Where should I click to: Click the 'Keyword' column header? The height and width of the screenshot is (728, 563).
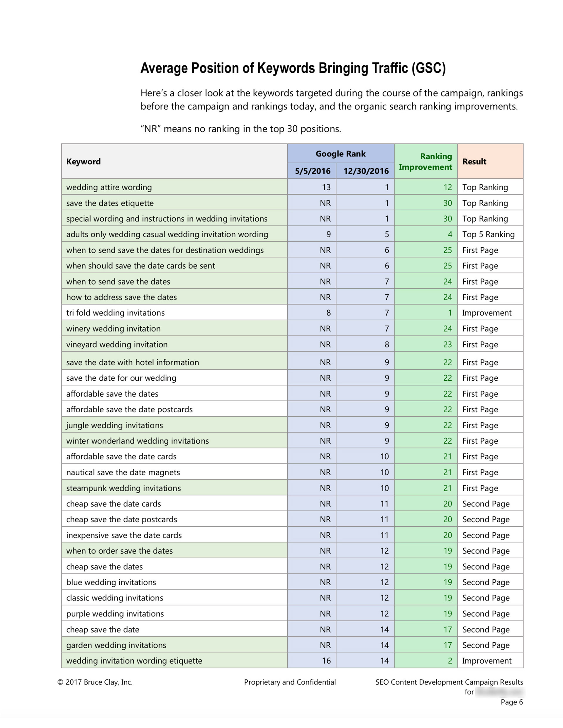tap(83, 162)
